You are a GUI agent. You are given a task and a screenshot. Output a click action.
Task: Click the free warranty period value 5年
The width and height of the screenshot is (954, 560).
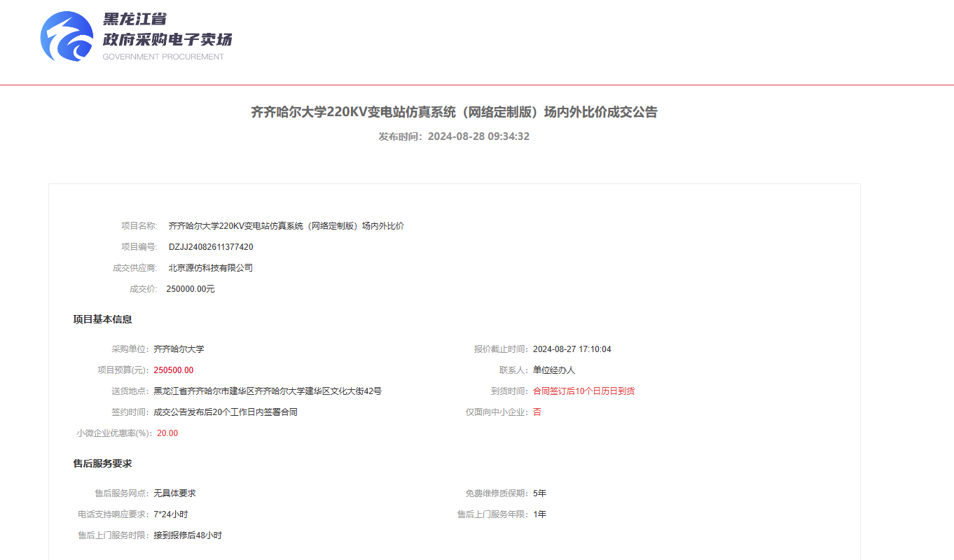[x=539, y=493]
